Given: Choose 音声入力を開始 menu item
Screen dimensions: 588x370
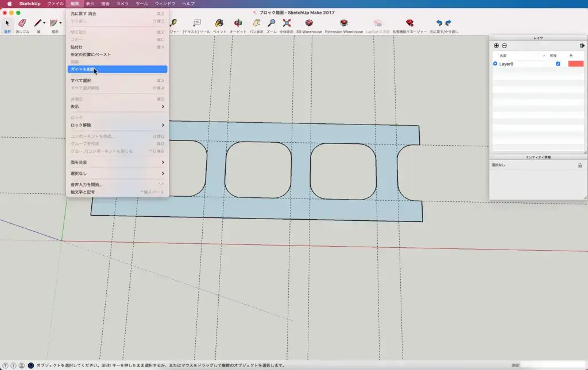Looking at the screenshot, I should (x=117, y=185).
